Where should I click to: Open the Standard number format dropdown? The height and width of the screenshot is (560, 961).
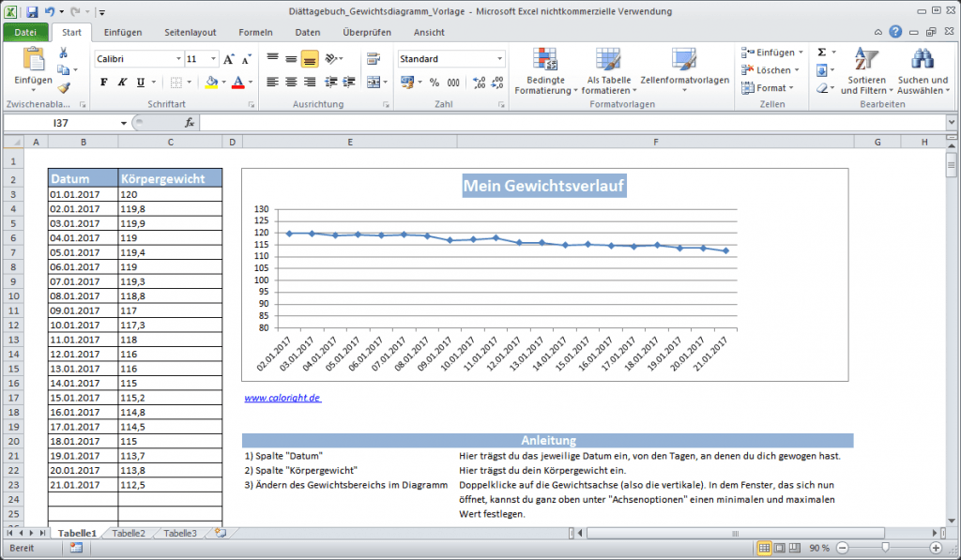(x=499, y=59)
